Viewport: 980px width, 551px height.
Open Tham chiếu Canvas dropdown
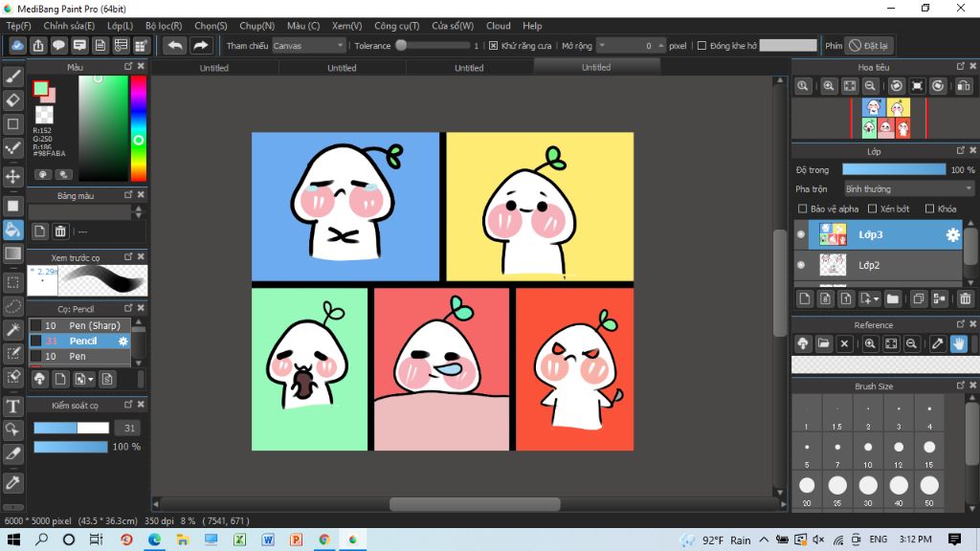[x=309, y=46]
